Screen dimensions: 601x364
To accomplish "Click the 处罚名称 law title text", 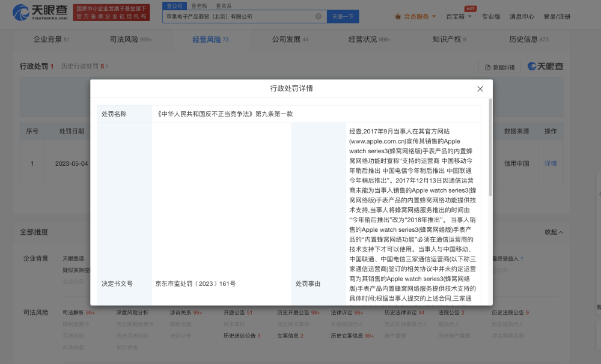I will [224, 114].
